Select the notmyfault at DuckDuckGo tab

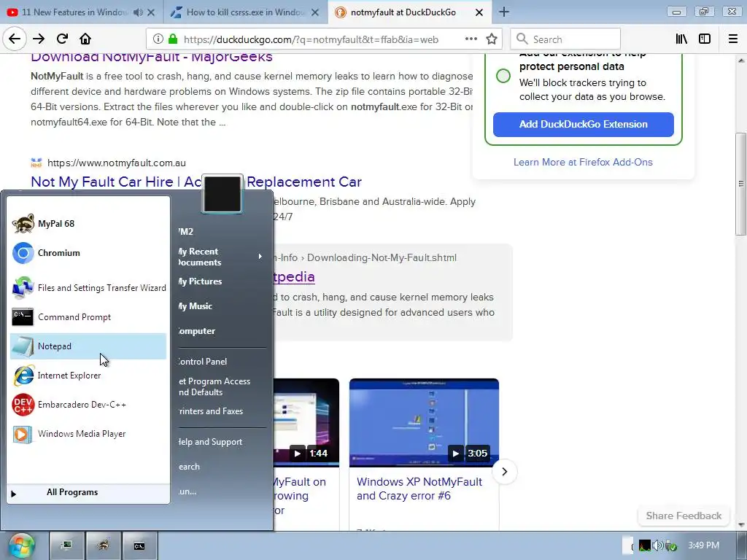pyautogui.click(x=403, y=12)
